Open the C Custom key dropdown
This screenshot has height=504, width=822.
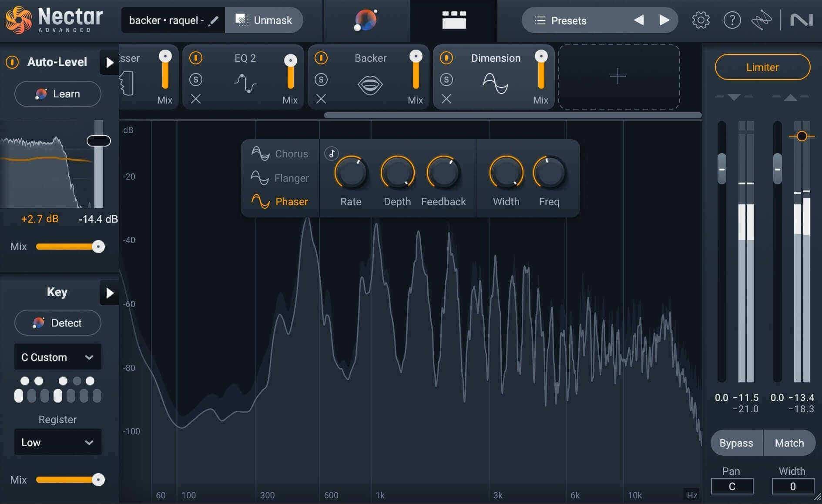click(x=58, y=357)
